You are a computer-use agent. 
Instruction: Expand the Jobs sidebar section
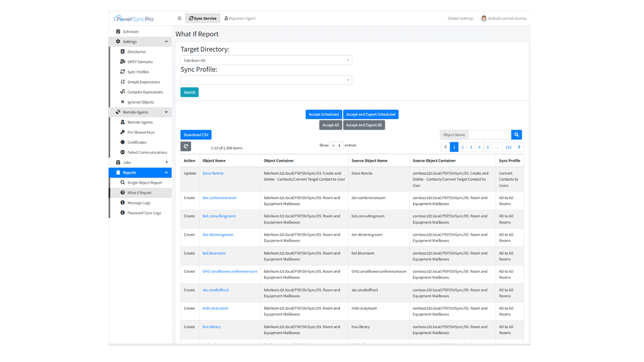coord(140,162)
